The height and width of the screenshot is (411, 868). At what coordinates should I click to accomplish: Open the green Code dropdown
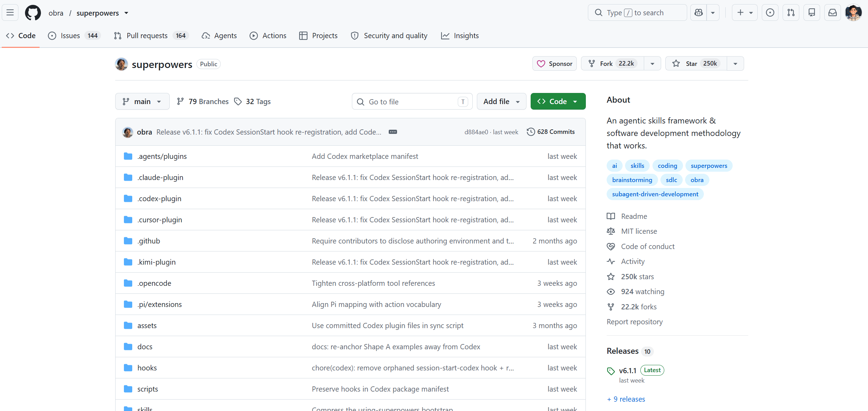558,101
